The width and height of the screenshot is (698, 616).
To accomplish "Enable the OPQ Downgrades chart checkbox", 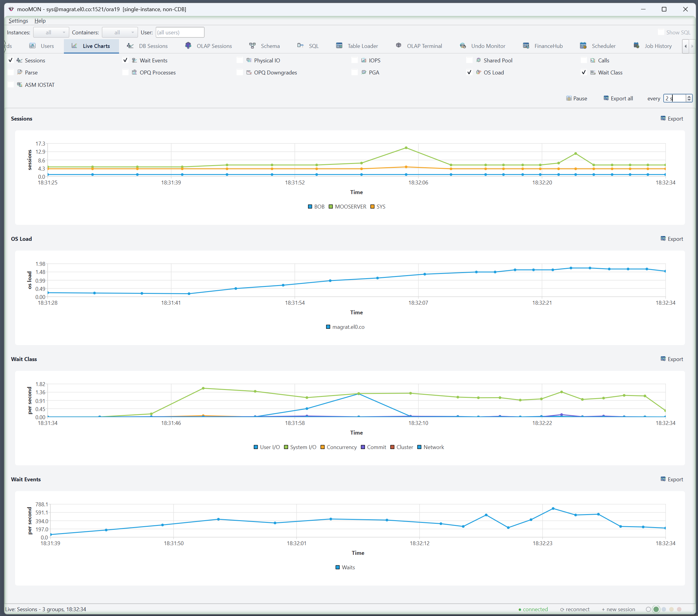I will [x=240, y=72].
